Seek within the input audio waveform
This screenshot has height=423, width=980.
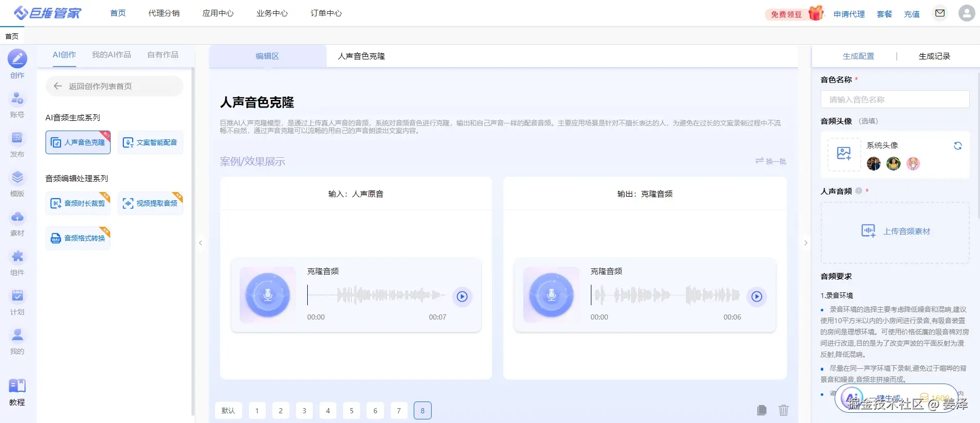(x=377, y=295)
